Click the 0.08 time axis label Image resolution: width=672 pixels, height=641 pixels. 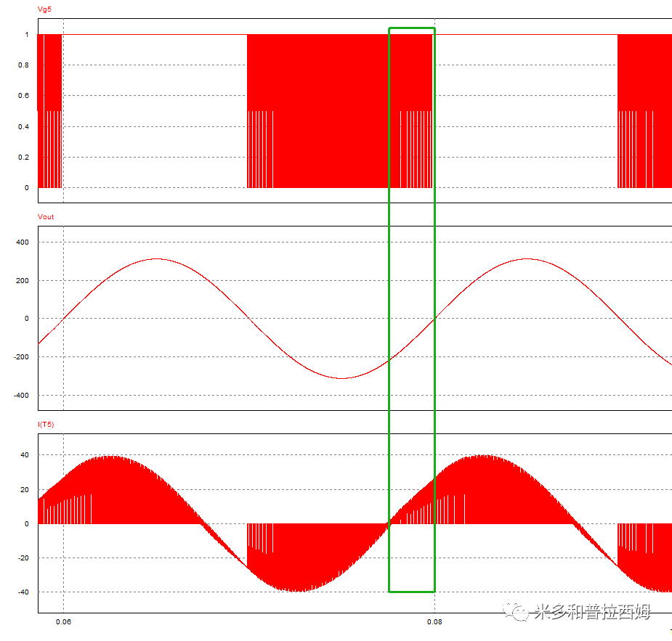click(434, 621)
